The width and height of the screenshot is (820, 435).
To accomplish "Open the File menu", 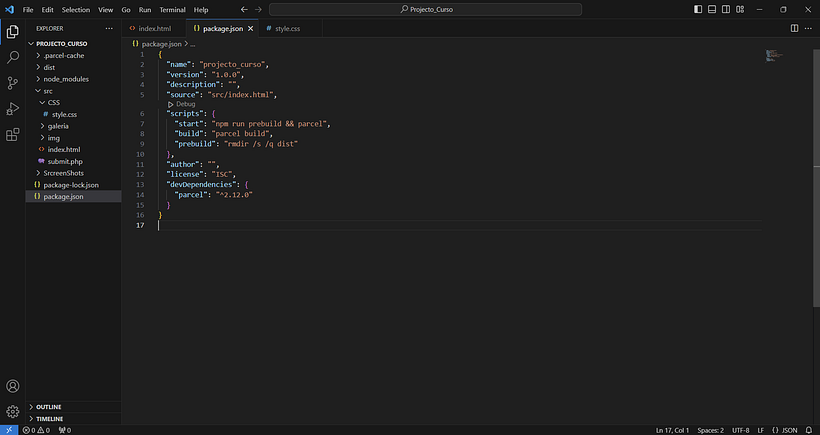I will pyautogui.click(x=28, y=9).
